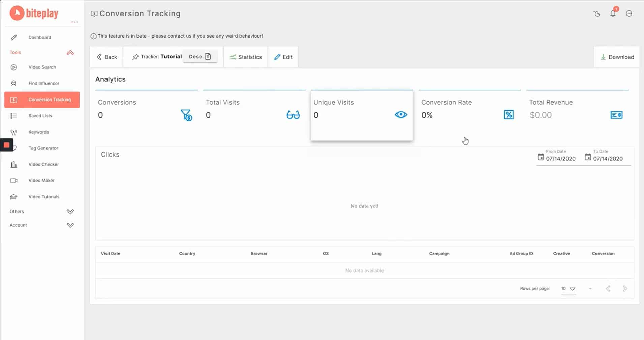Click the OS column header
Screen dimensions: 644x340
(326, 254)
